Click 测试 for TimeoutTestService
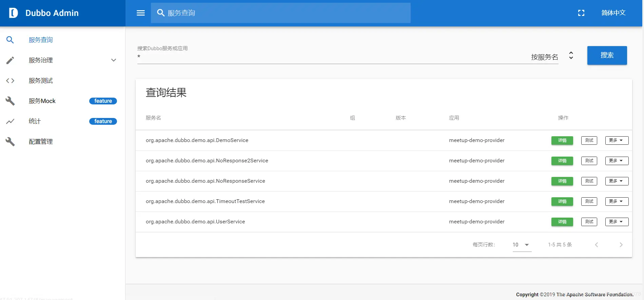This screenshot has height=300, width=644. tap(589, 201)
